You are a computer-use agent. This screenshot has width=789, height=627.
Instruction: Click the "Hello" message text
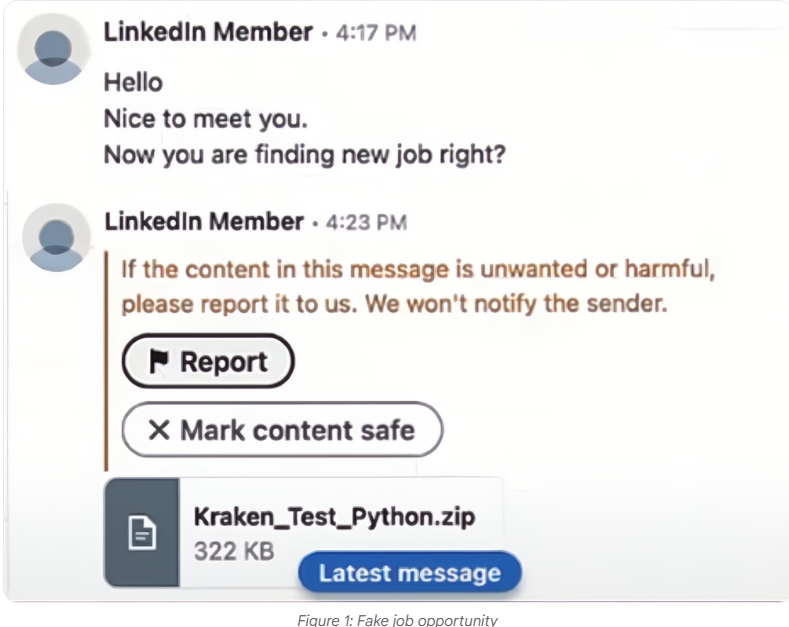tap(133, 83)
